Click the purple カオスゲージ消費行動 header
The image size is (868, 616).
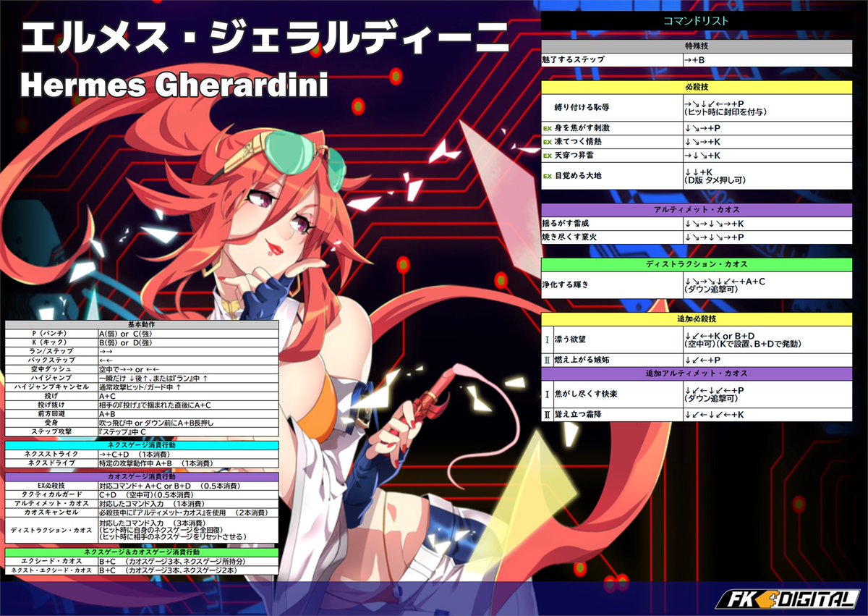tap(142, 477)
